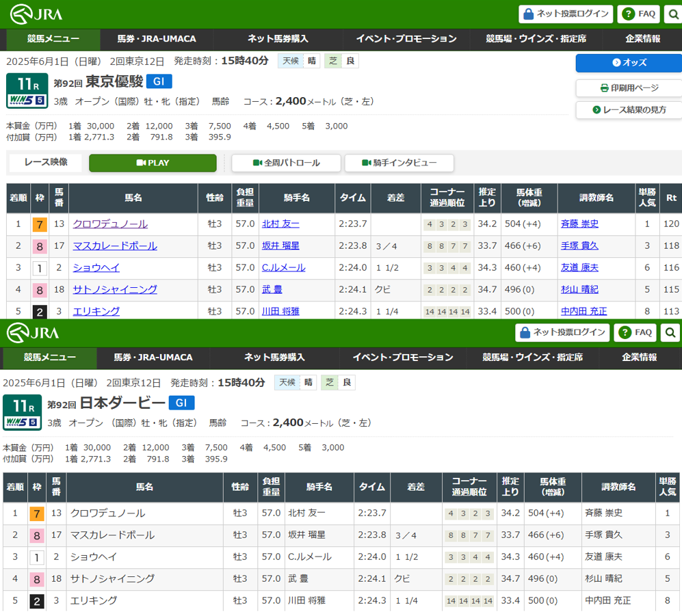Open 企業情報 in the lower navigation bar

(x=639, y=358)
